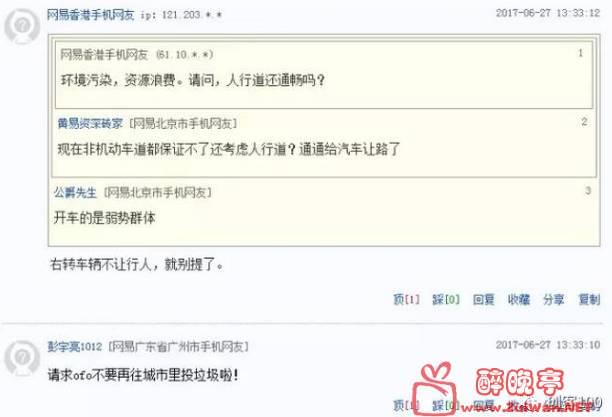Image resolution: width=612 pixels, height=417 pixels.
Task: Open 网易香港手机网友 username link at top
Action: tap(91, 15)
